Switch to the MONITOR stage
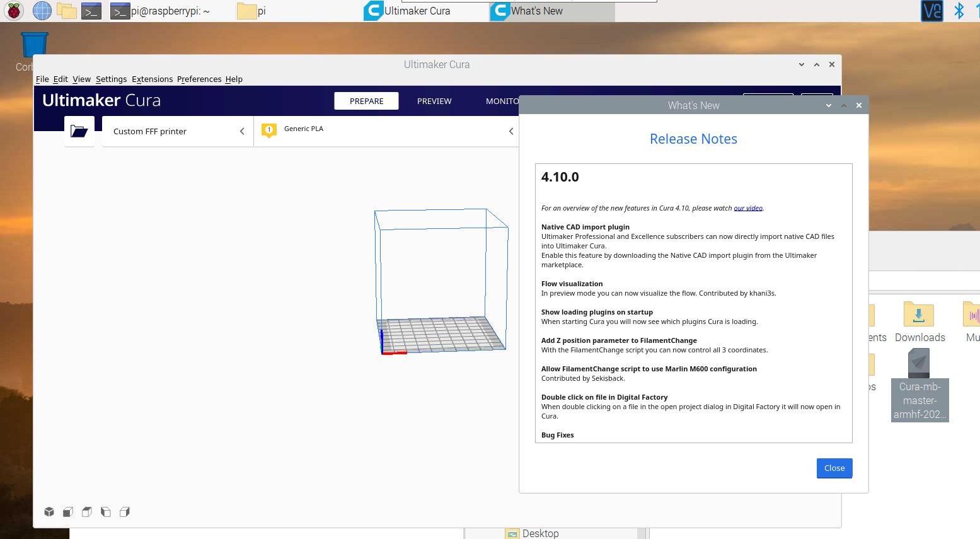Screen dimensions: 980x539 (502, 101)
